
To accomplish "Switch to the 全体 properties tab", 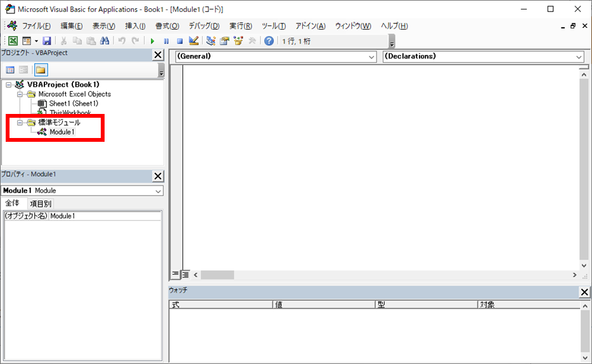I will coord(12,203).
